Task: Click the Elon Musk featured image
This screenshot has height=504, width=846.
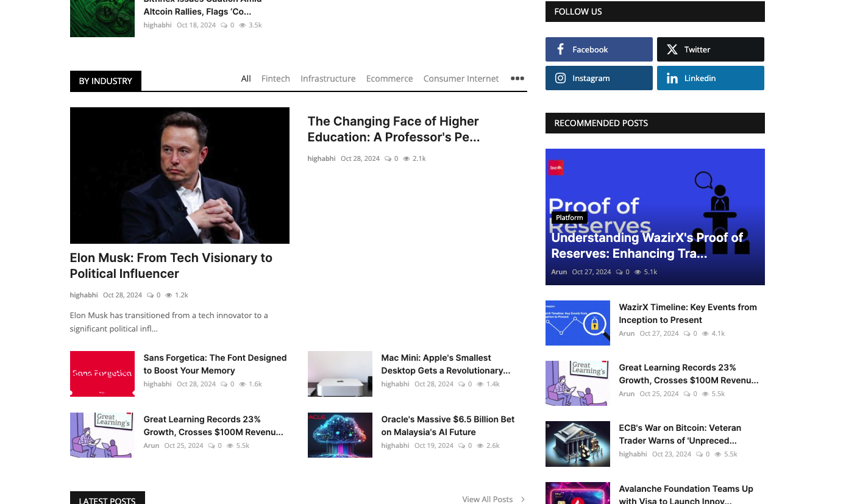Action: pyautogui.click(x=180, y=176)
